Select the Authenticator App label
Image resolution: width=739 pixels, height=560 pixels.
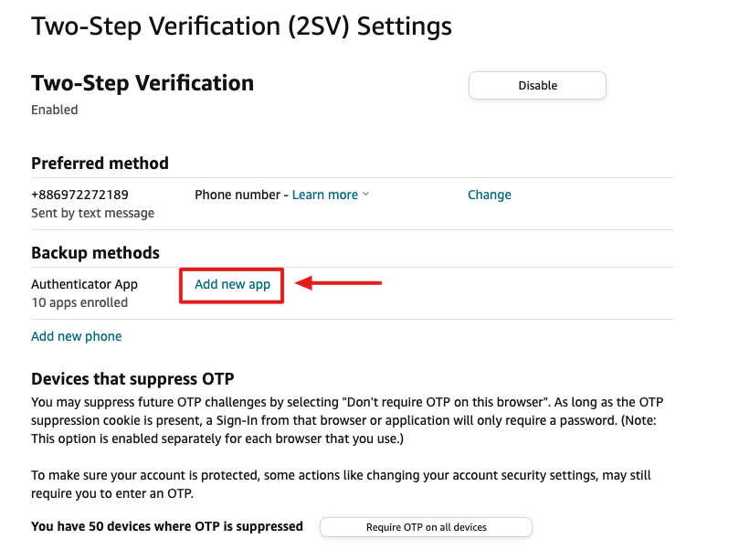[84, 284]
